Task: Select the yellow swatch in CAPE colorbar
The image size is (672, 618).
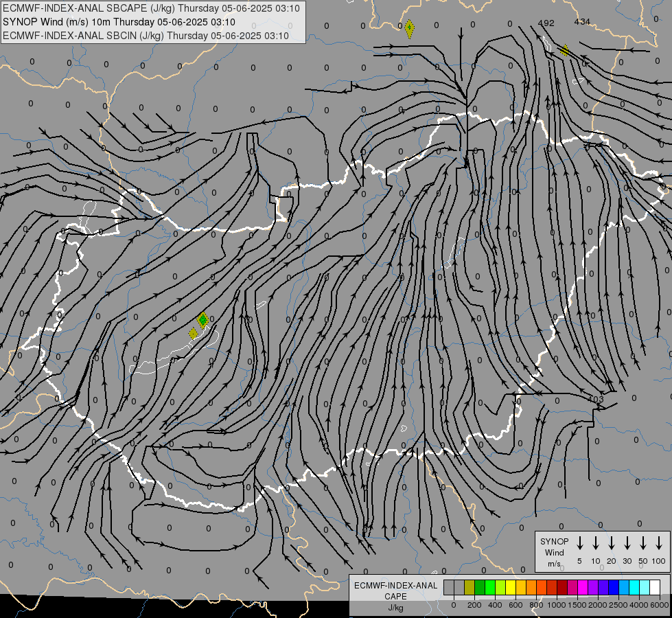Action: pyautogui.click(x=511, y=587)
